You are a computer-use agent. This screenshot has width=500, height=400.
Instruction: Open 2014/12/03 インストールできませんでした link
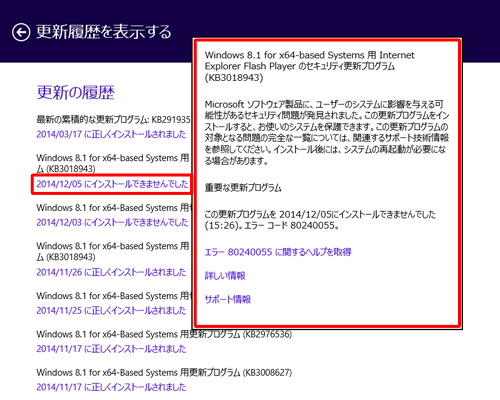112,222
